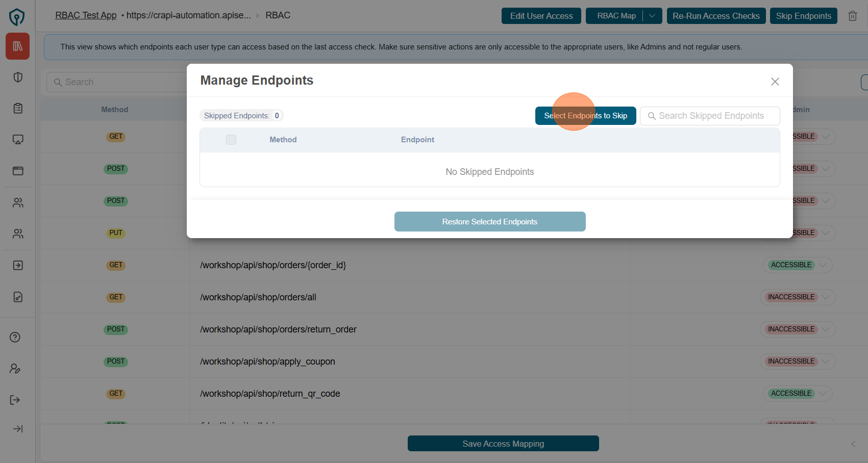Close the Manage Endpoints dialog
Image resolution: width=868 pixels, height=463 pixels.
[x=775, y=82]
